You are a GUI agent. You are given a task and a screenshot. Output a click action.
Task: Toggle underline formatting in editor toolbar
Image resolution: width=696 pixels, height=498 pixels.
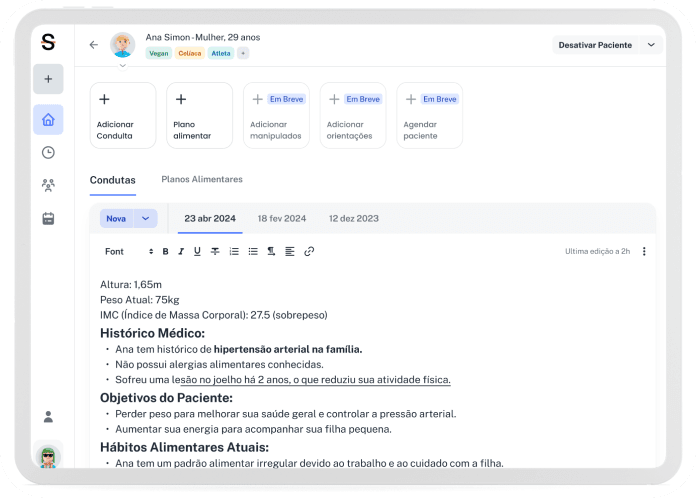pos(197,251)
